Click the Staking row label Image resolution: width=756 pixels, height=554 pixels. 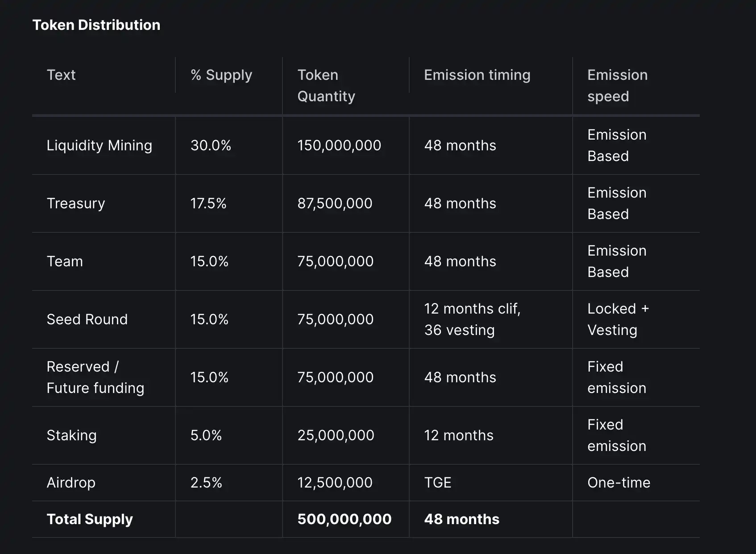(x=71, y=435)
